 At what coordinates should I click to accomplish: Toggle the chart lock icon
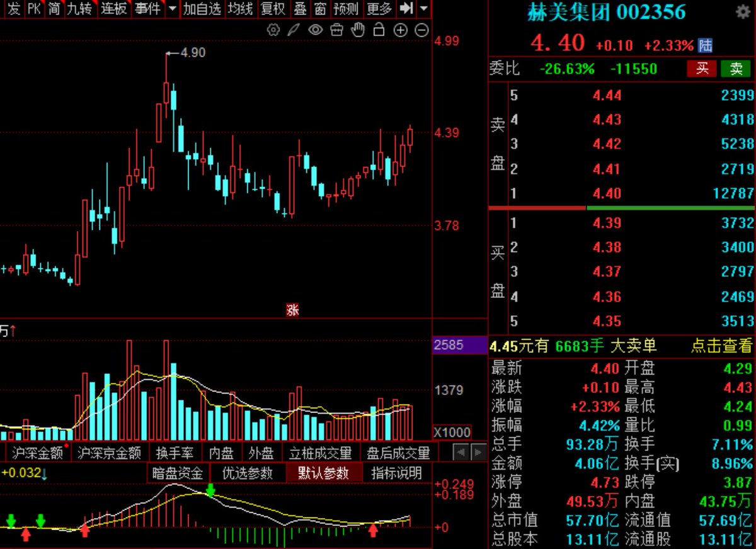[379, 30]
